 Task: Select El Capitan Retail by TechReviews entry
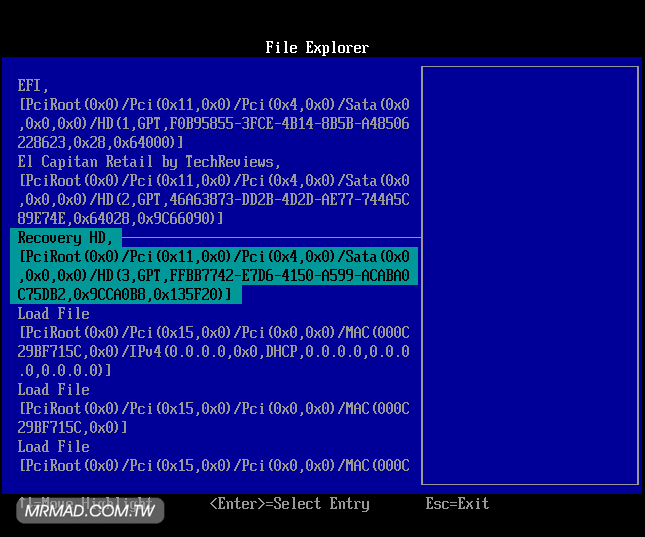148,162
